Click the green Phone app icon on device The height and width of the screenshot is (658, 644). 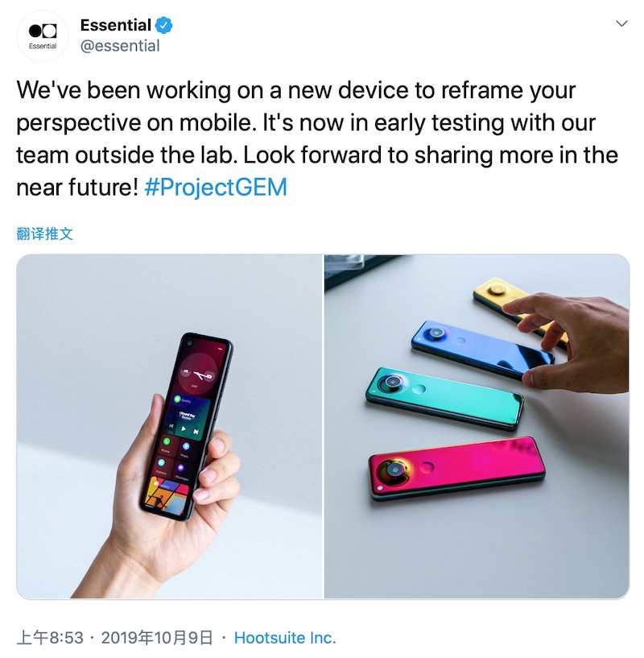tap(167, 441)
